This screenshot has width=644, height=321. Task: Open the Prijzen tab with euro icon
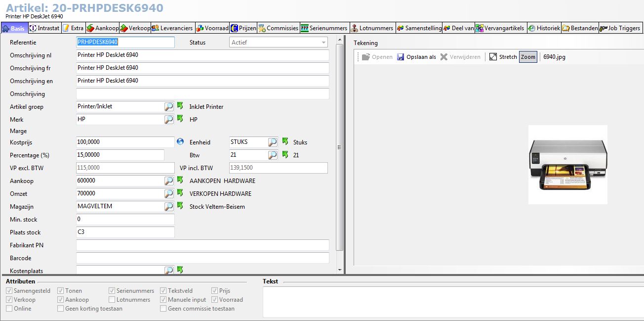click(x=243, y=28)
